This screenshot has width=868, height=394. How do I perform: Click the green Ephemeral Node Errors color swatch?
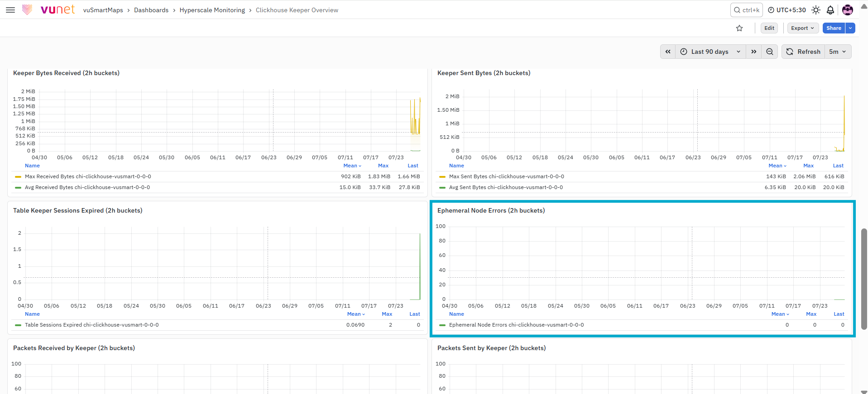(442, 325)
